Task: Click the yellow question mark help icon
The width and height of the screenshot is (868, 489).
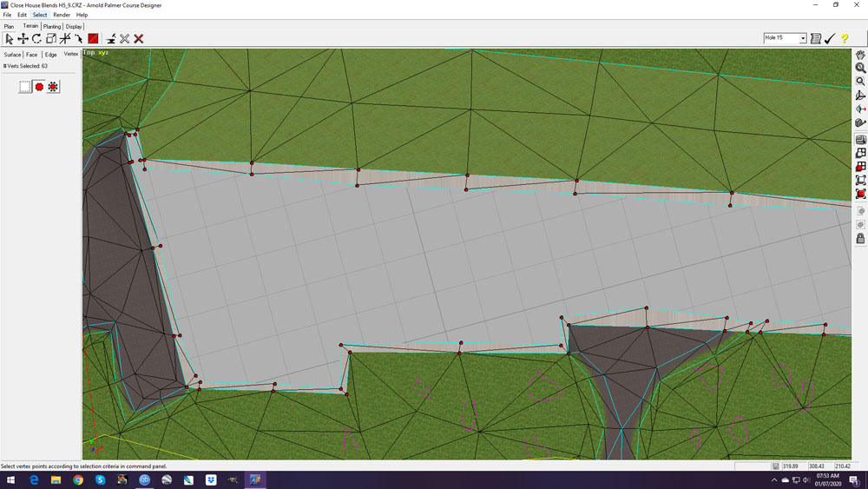Action: click(x=844, y=39)
